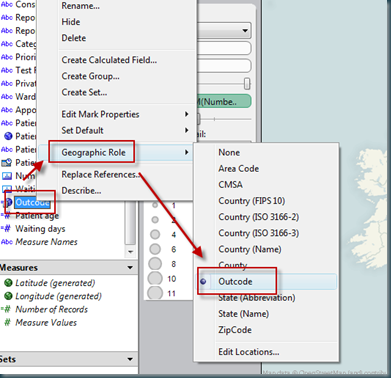Click the number icon beside Waiting days

click(7, 229)
